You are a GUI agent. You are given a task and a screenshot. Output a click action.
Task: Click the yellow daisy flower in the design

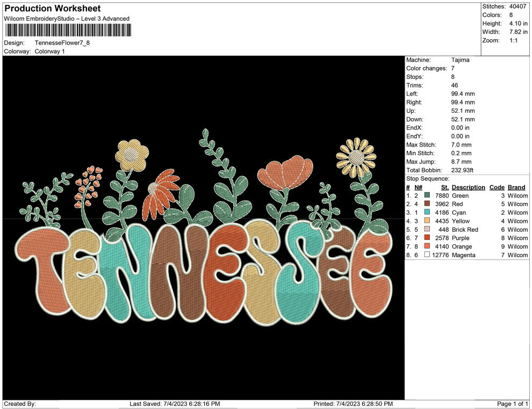pos(131,154)
